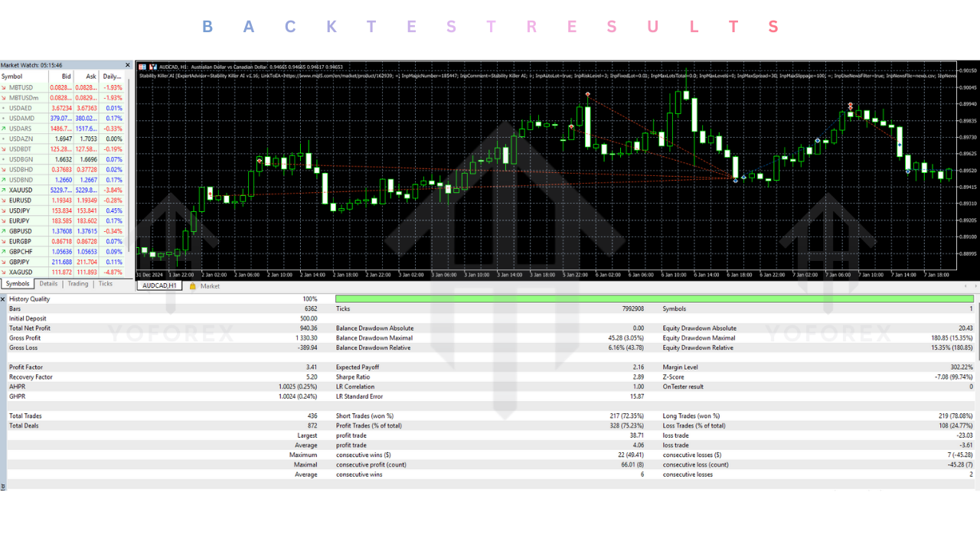Open Depth of Market icon on chart title bar
This screenshot has height=551, width=980.
click(x=142, y=66)
